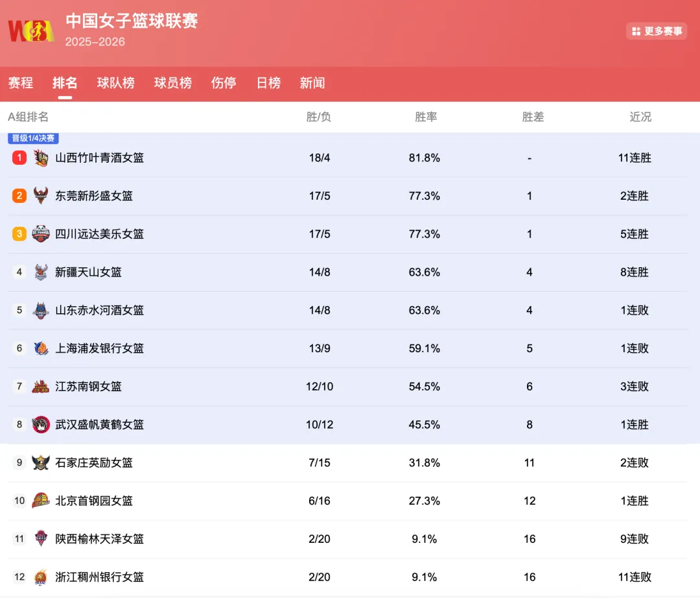Click the 陕西榆林天泽女篮 team logo
Viewport: 700px width, 598px height.
41,538
